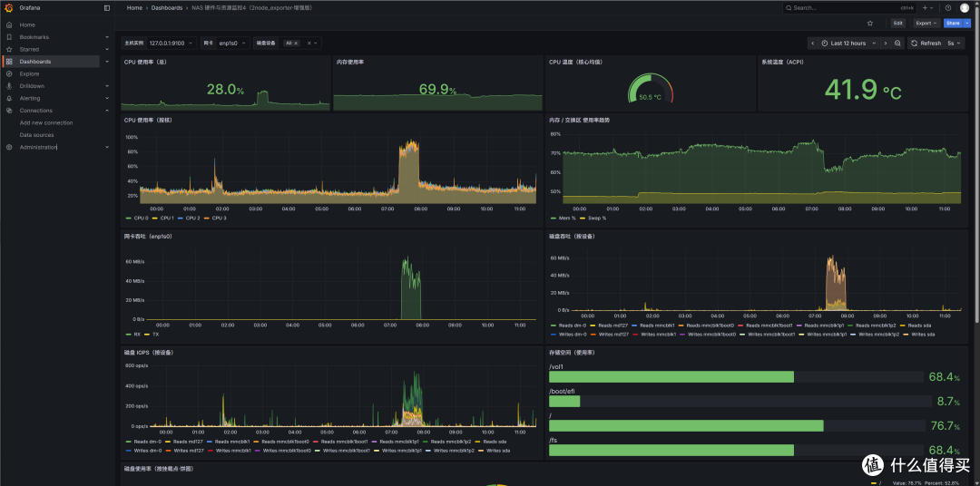980x486 pixels.
Task: Open Explore in sidebar
Action: (29, 73)
